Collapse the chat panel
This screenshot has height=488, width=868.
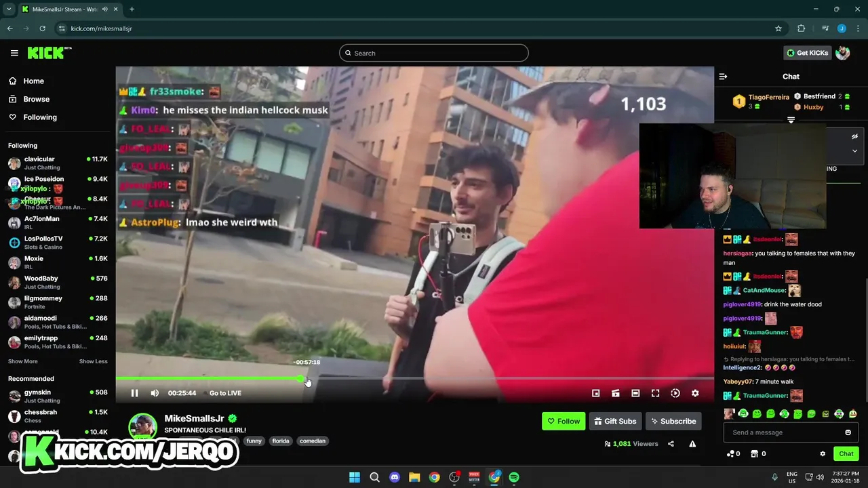tap(723, 77)
